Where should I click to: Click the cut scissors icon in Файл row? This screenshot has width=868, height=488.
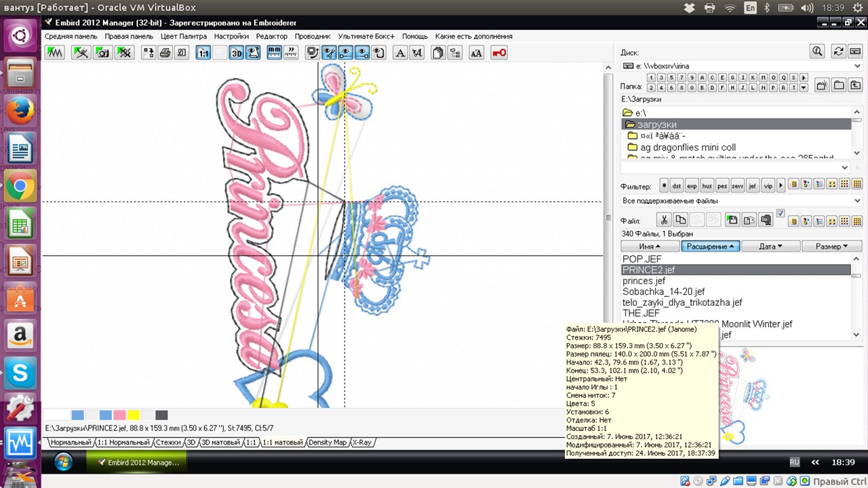[x=664, y=220]
